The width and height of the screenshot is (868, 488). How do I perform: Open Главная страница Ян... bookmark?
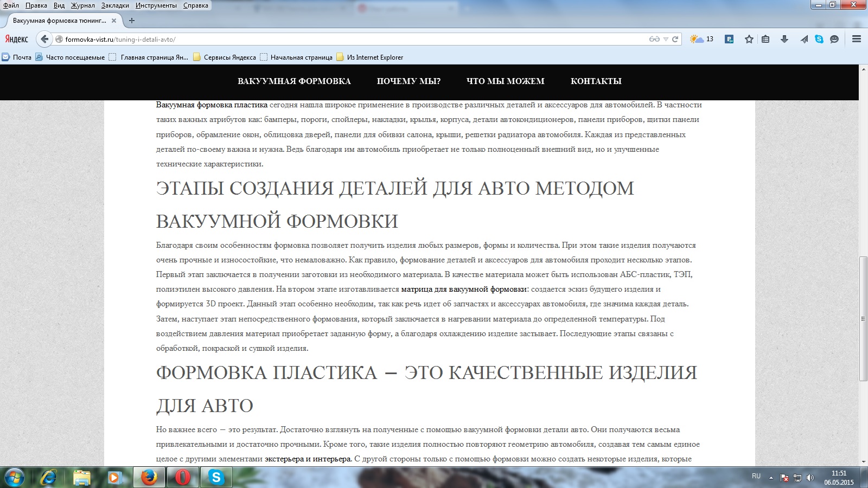(149, 57)
